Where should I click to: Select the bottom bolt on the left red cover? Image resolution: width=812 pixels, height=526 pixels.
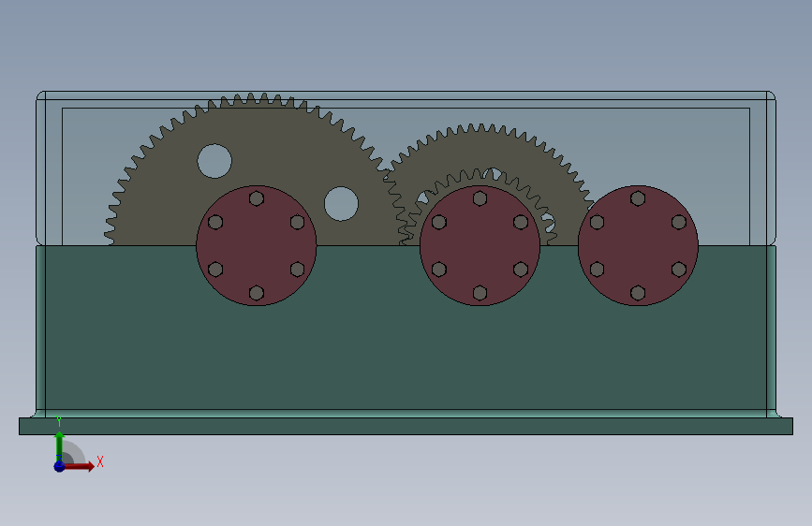(257, 293)
